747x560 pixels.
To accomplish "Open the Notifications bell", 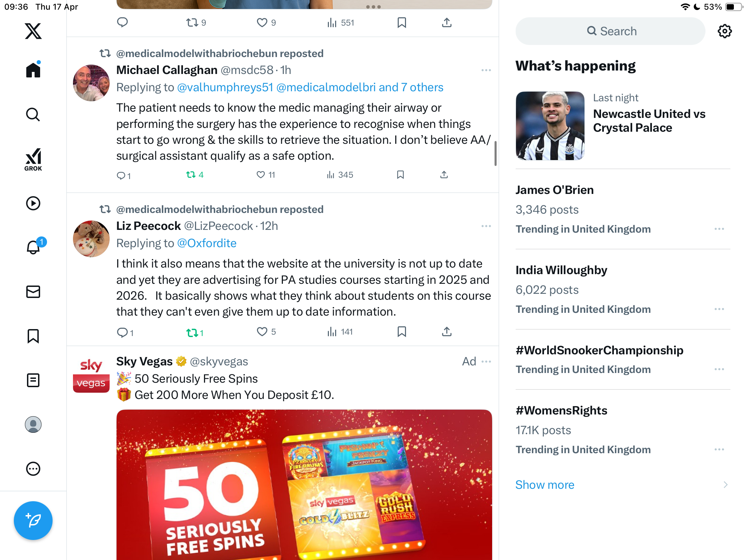I will [x=34, y=247].
